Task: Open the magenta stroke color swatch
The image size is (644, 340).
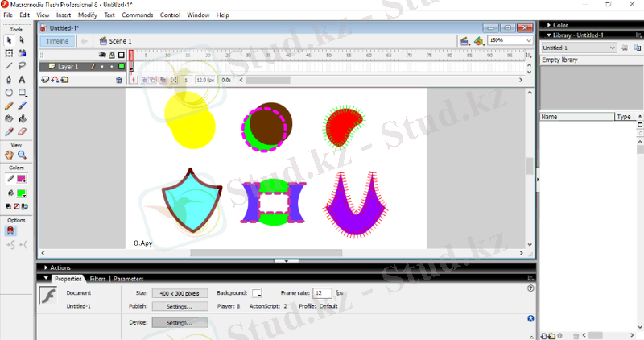Action: tap(22, 179)
